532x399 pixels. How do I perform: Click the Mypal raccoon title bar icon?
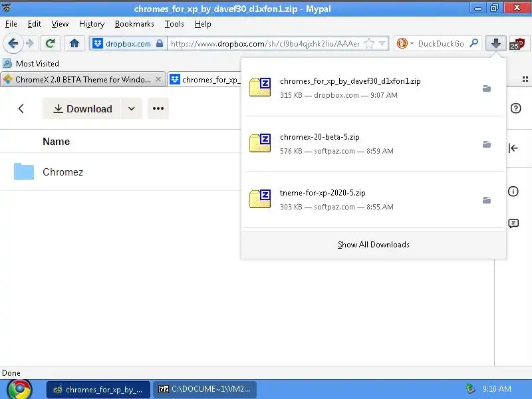[7, 7]
